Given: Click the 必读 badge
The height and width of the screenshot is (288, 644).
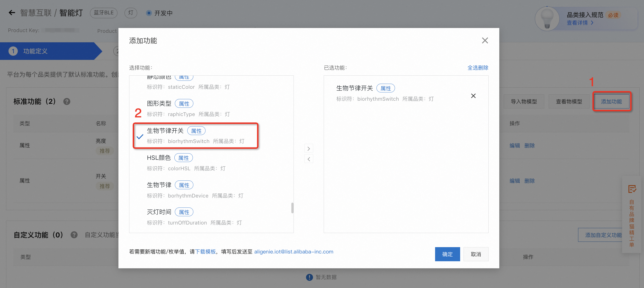Looking at the screenshot, I should click(x=613, y=15).
